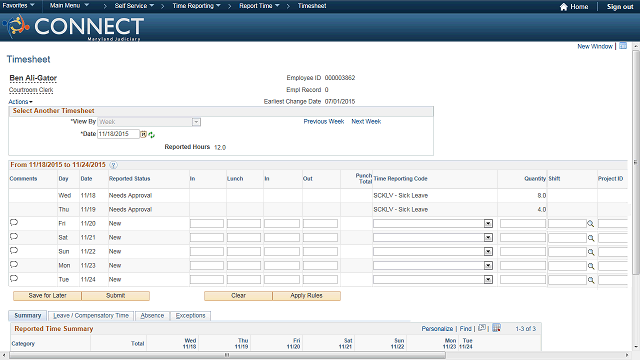The height and width of the screenshot is (360, 640).
Task: Look up Shift for Mon 11/23 row
Action: click(591, 266)
